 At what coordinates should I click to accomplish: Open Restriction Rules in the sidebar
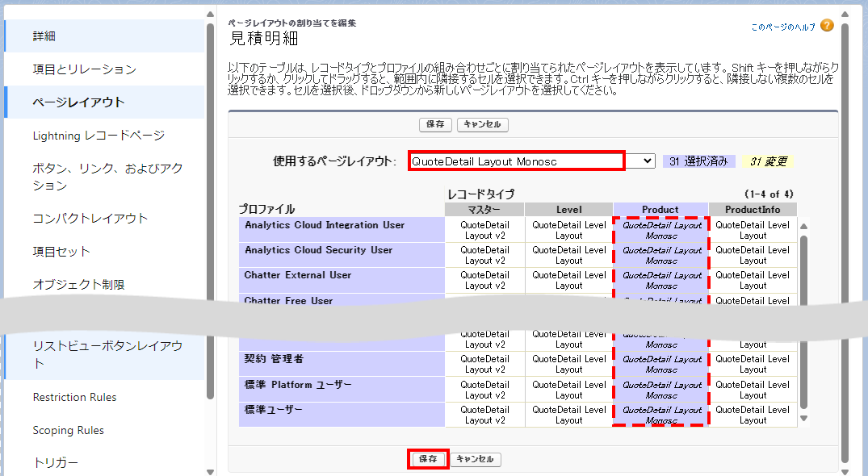(x=74, y=397)
